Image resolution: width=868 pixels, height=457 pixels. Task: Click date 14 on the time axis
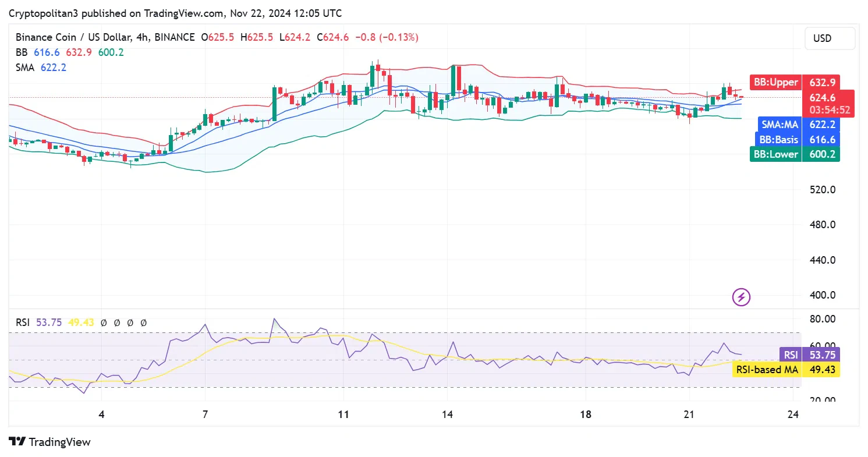pyautogui.click(x=447, y=415)
